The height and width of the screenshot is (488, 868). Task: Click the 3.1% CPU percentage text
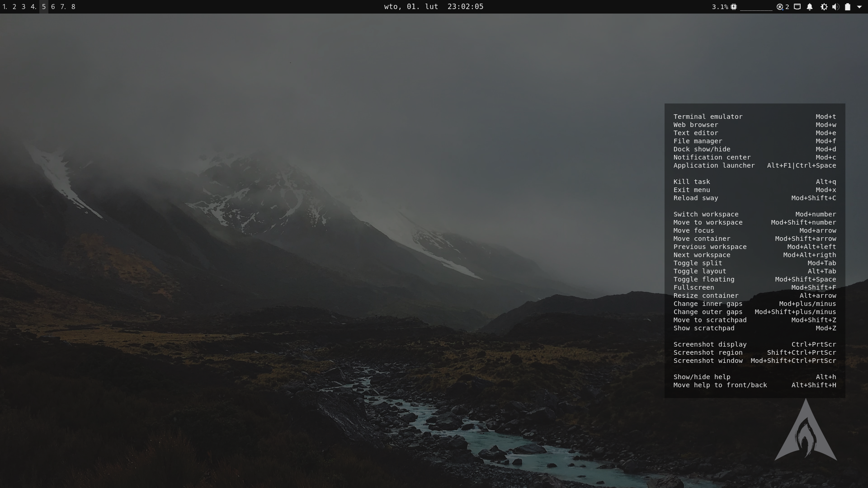pos(720,7)
